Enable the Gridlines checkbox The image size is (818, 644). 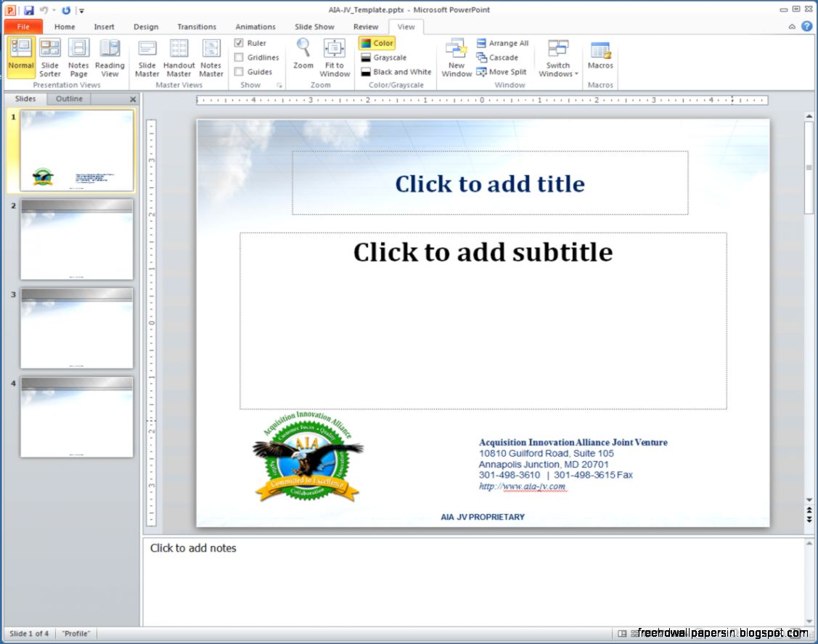(x=239, y=57)
